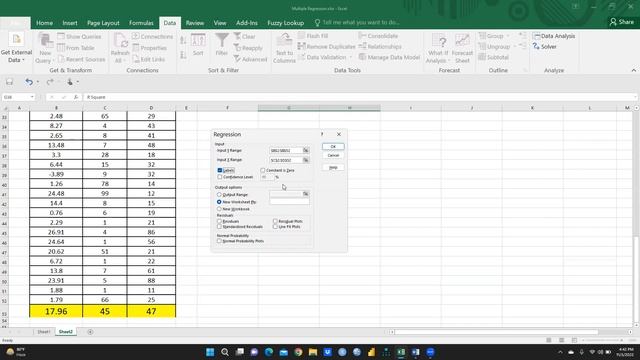Check Normal Probability Plots checkbox

[220, 241]
